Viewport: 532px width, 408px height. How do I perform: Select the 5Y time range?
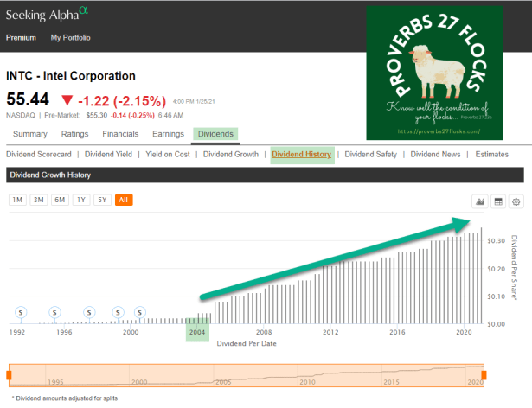pos(103,200)
